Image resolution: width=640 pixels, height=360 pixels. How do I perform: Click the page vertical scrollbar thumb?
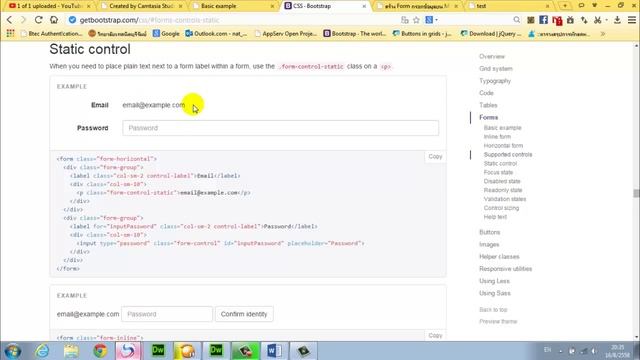click(636, 193)
